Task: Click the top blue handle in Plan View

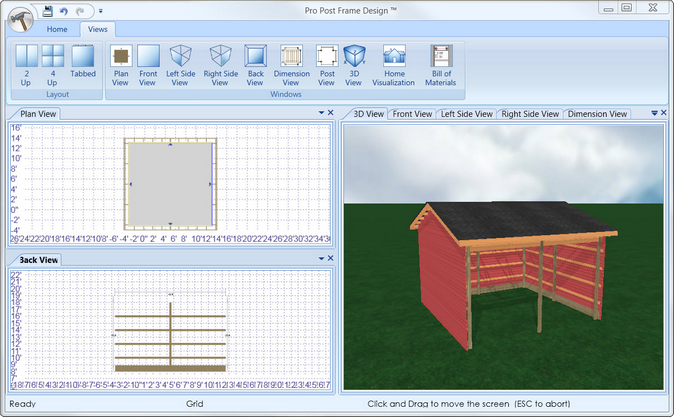Action: pyautogui.click(x=170, y=145)
